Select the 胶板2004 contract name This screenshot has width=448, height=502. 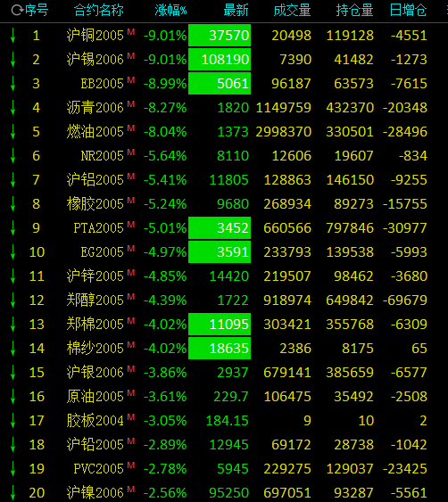click(x=95, y=421)
